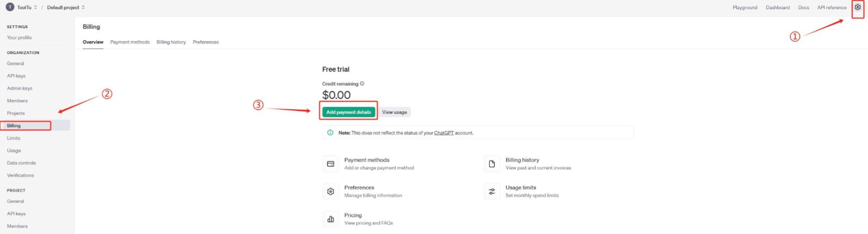This screenshot has height=234, width=868.
Task: Expand the Default project selector
Action: (x=83, y=7)
